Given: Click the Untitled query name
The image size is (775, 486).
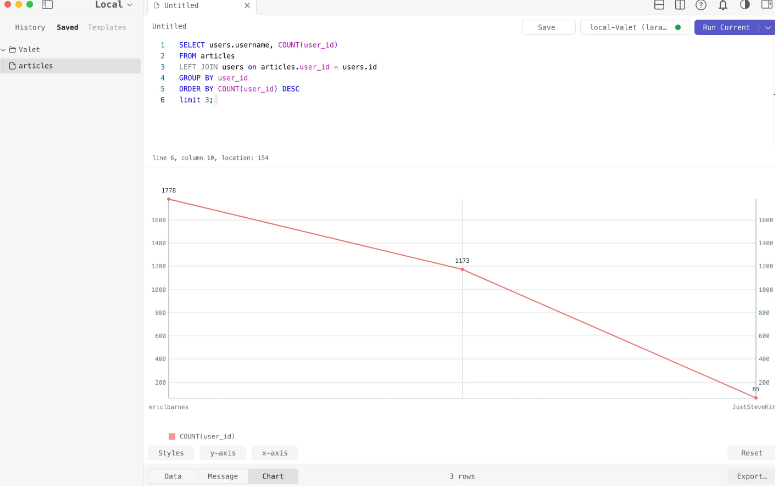Looking at the screenshot, I should point(170,26).
